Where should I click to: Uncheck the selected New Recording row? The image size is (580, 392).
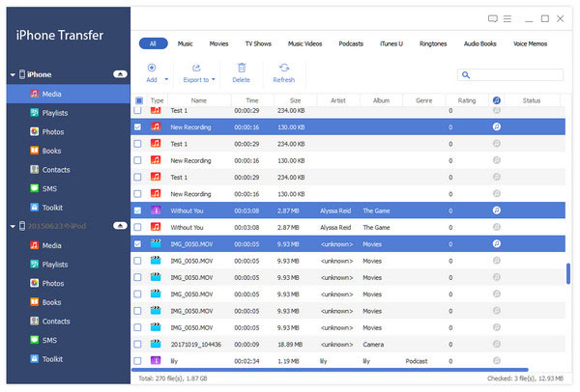(x=137, y=127)
